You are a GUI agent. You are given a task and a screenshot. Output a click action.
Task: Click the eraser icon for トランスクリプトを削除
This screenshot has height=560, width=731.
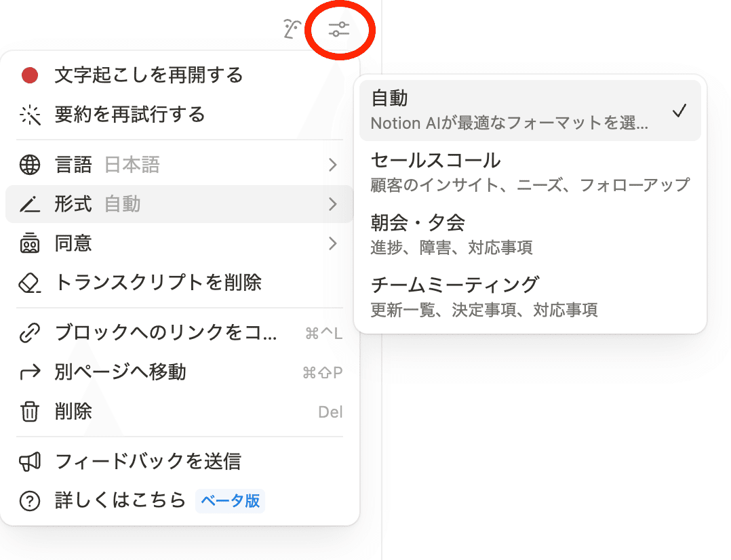coord(30,283)
